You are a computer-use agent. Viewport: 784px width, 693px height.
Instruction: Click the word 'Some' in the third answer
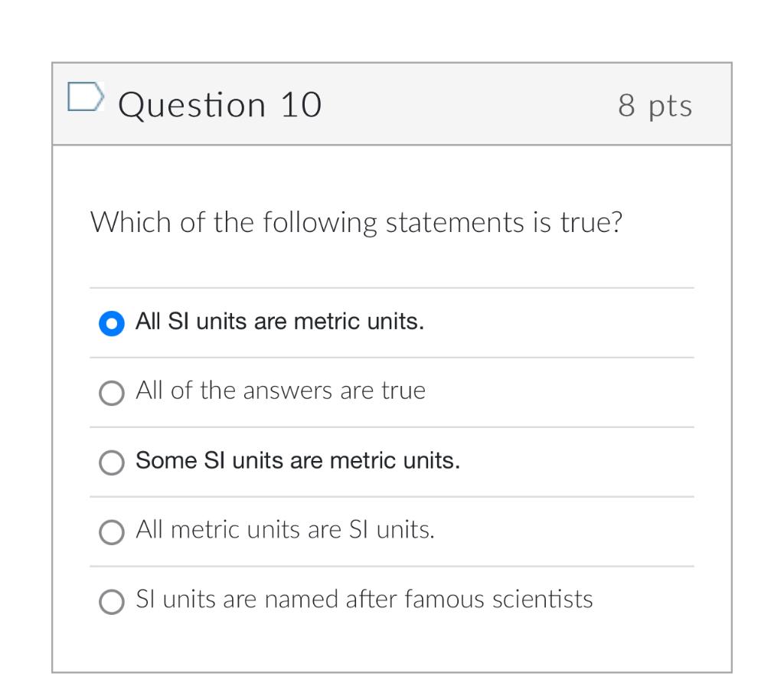click(166, 460)
